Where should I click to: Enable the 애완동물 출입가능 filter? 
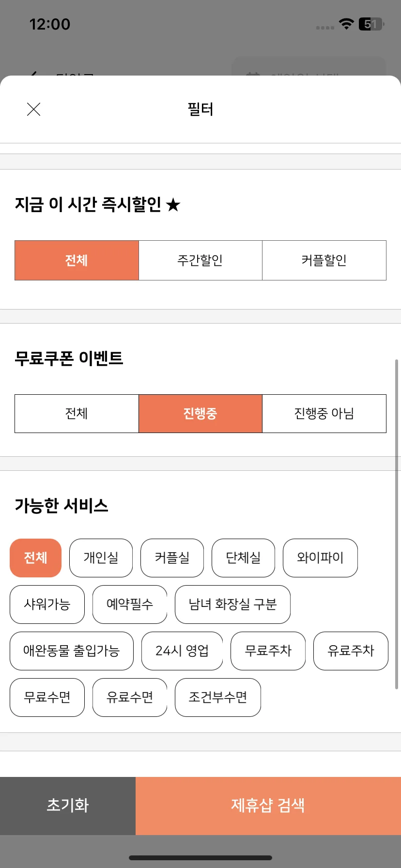click(x=72, y=651)
